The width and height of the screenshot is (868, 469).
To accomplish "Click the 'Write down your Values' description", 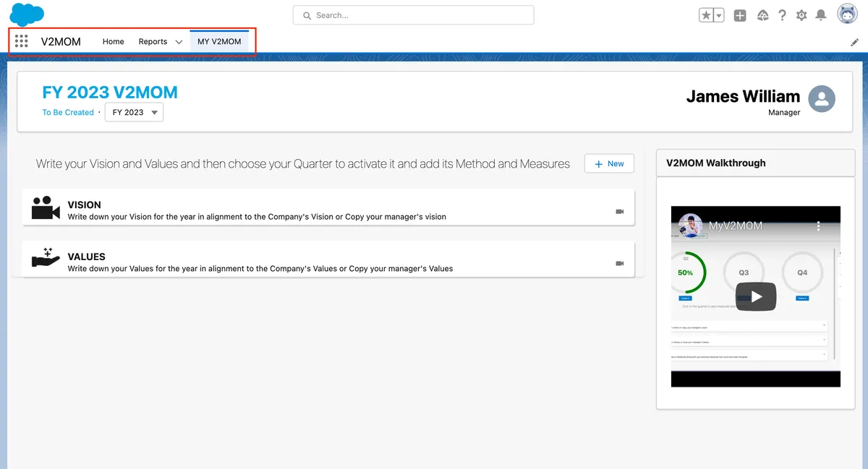I will click(260, 269).
